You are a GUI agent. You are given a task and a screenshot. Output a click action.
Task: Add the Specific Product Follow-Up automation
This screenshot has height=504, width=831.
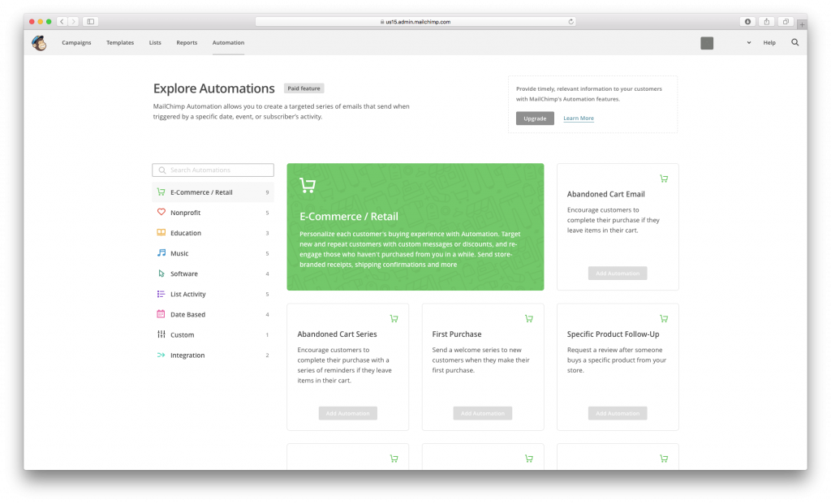(618, 413)
